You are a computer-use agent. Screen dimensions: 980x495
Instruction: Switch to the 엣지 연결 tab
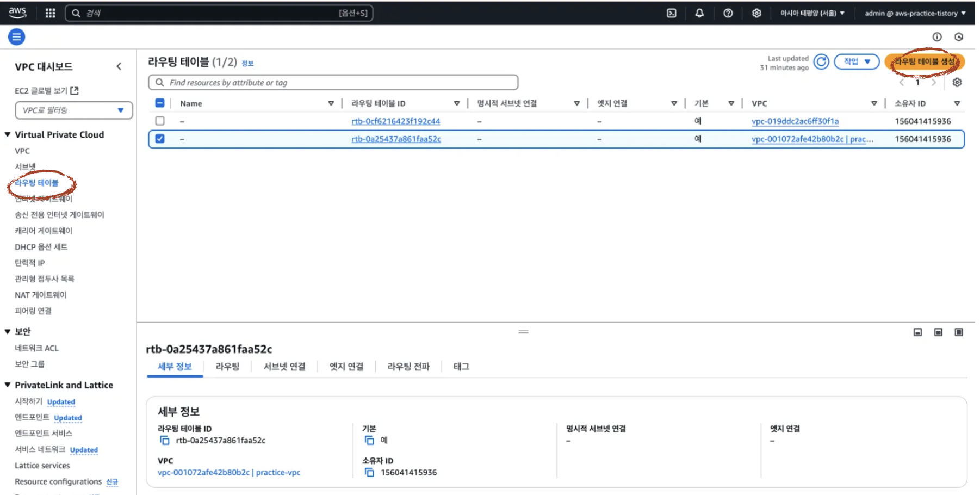pos(346,367)
